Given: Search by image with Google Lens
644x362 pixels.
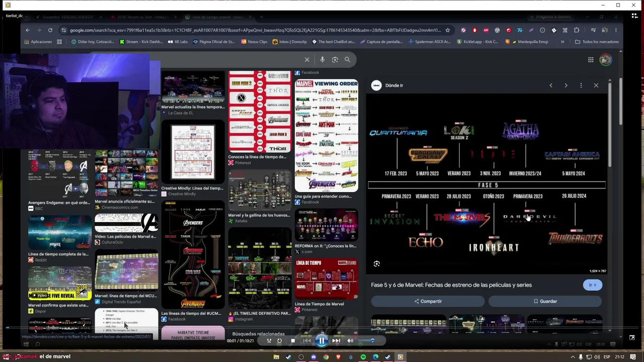Looking at the screenshot, I should coord(335,60).
